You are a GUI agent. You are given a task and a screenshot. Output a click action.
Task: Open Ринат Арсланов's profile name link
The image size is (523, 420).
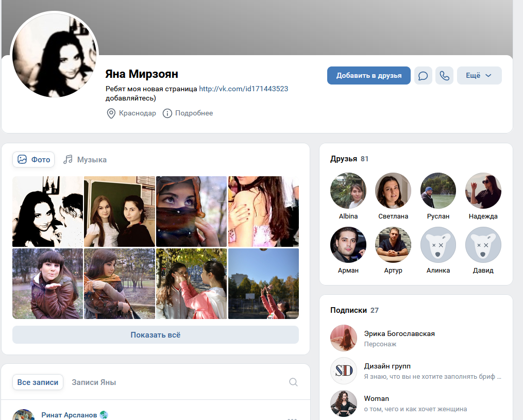pos(69,415)
